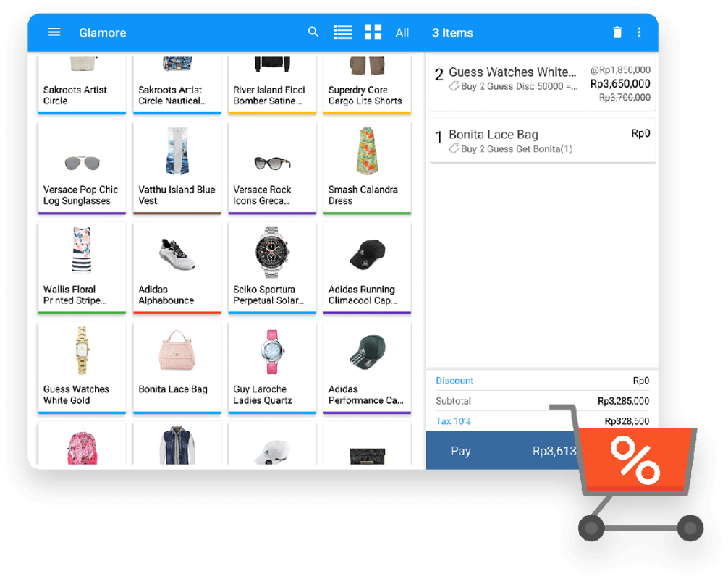Click the search magnifier icon

click(x=313, y=32)
